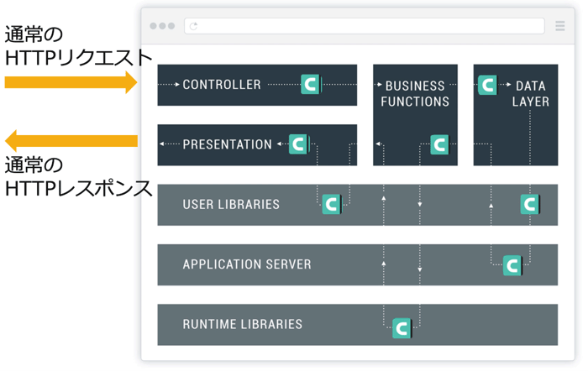Screen dimensions: 588x371
Task: Click the C agent icon in CONTROLLER block
Action: click(312, 84)
